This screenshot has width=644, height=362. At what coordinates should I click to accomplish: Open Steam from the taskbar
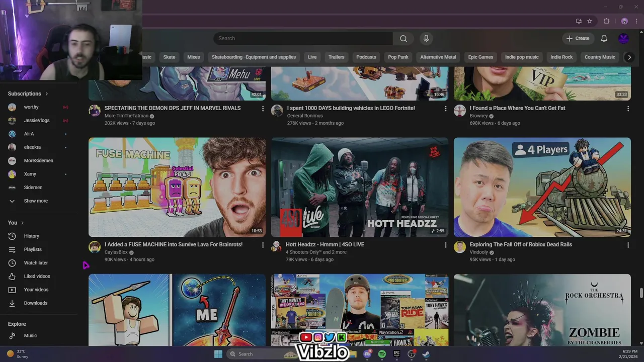point(426,354)
